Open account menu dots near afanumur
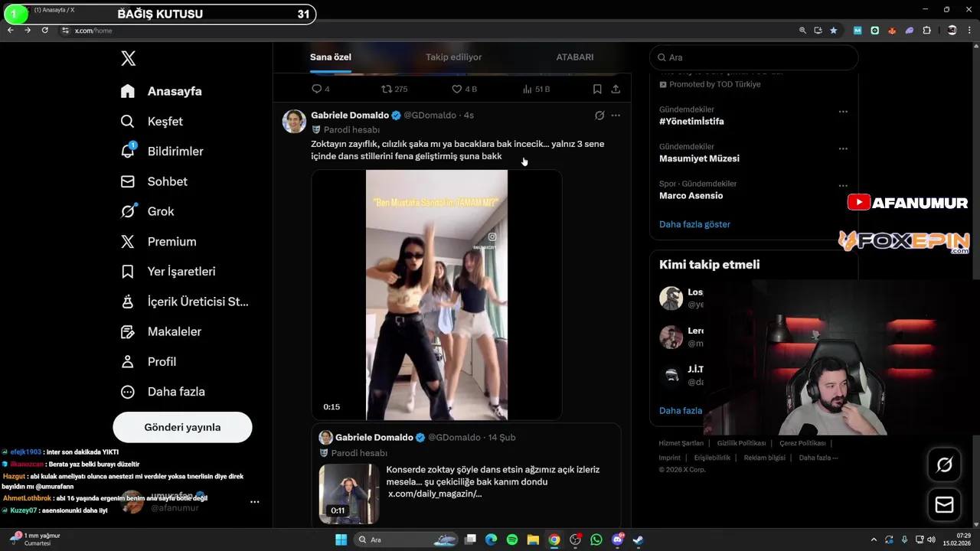The image size is (980, 551). click(x=255, y=502)
